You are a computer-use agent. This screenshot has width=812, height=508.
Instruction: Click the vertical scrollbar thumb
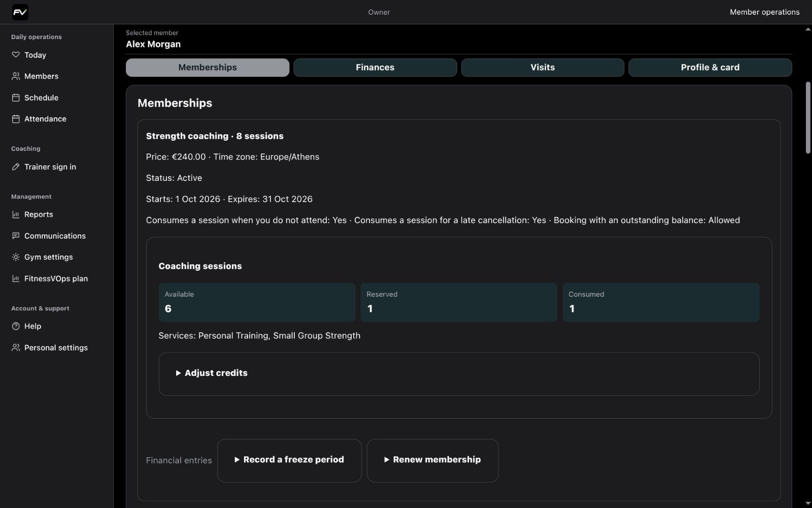[x=808, y=117]
